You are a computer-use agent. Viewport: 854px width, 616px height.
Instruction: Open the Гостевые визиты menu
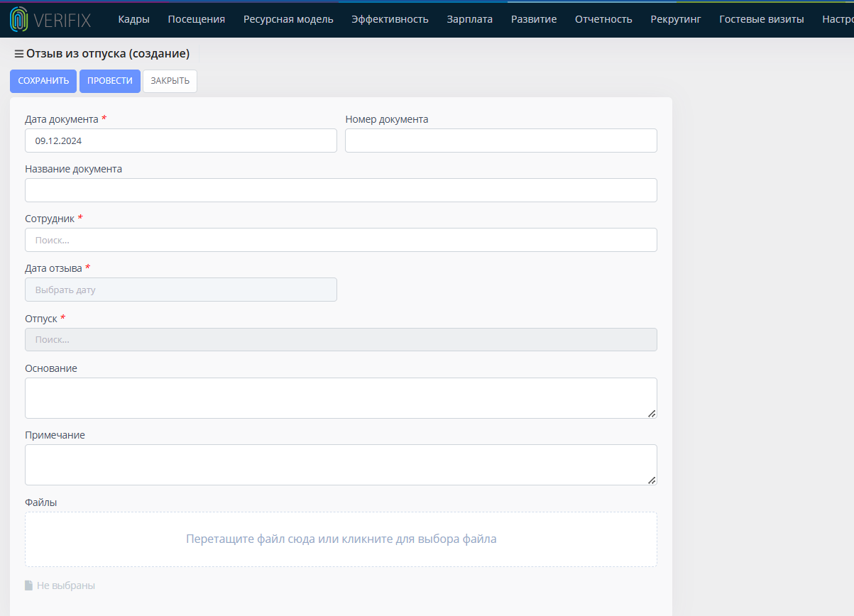(x=762, y=19)
